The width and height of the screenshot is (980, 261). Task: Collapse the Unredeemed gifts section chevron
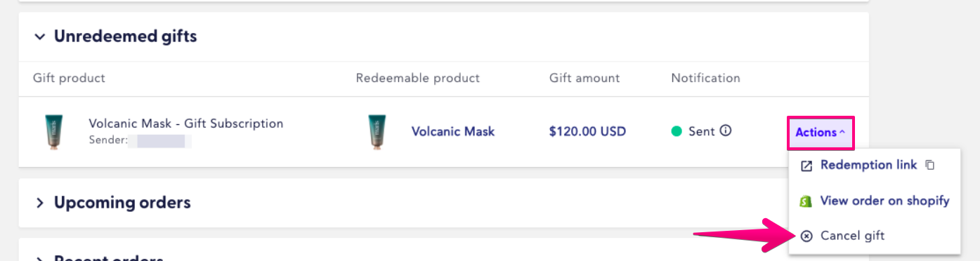coord(40,36)
